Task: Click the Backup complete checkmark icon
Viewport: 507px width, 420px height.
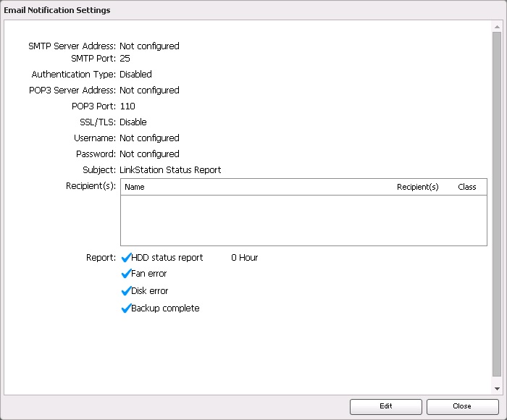Action: [x=126, y=308]
